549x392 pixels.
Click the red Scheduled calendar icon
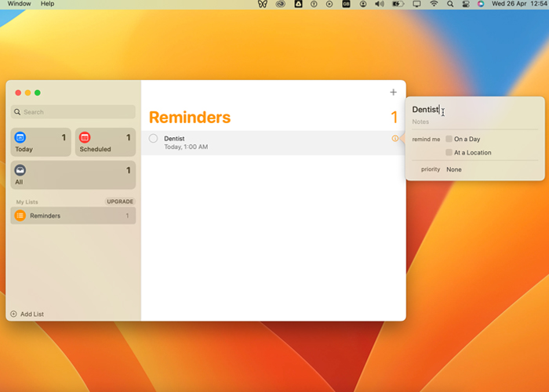click(x=85, y=137)
